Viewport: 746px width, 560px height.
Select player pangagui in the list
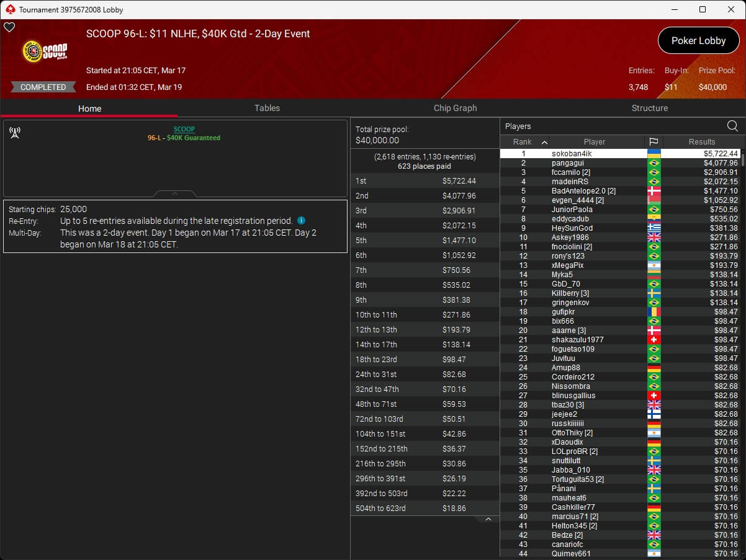pos(568,163)
